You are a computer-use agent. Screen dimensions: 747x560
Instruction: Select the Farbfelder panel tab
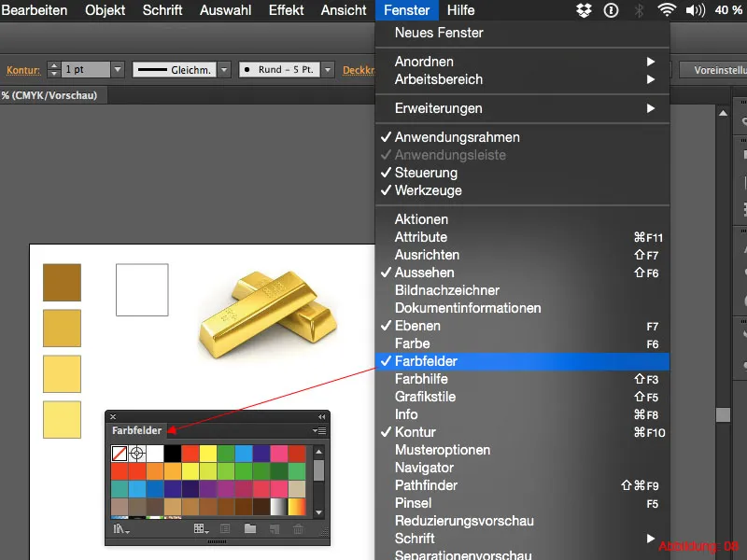pyautogui.click(x=136, y=430)
